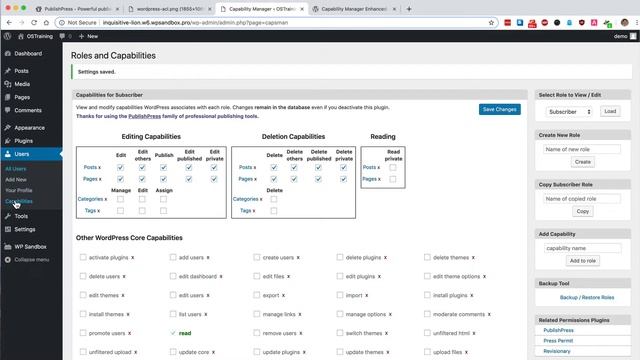Click the WordPress logo in admin bar

pyautogui.click(x=7, y=36)
